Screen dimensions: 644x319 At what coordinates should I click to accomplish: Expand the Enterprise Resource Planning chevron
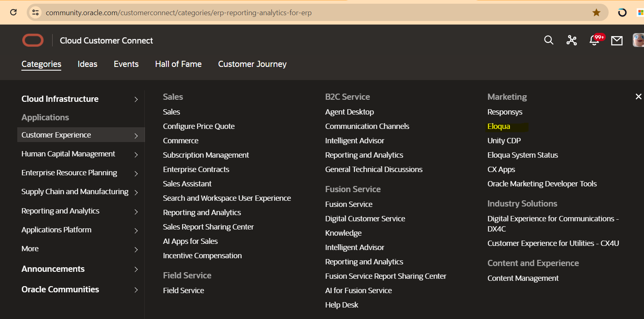tap(136, 173)
